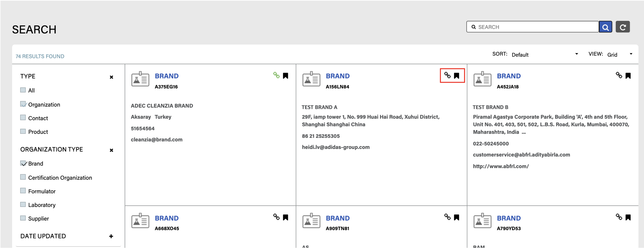This screenshot has width=644, height=248.
Task: Click link icon on A790YD53 card
Action: (x=619, y=217)
